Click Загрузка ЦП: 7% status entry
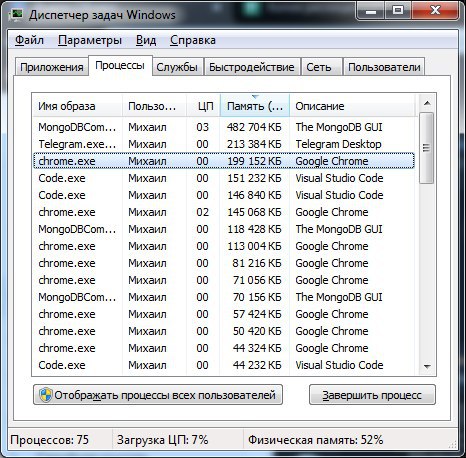The height and width of the screenshot is (458, 466). 163,440
